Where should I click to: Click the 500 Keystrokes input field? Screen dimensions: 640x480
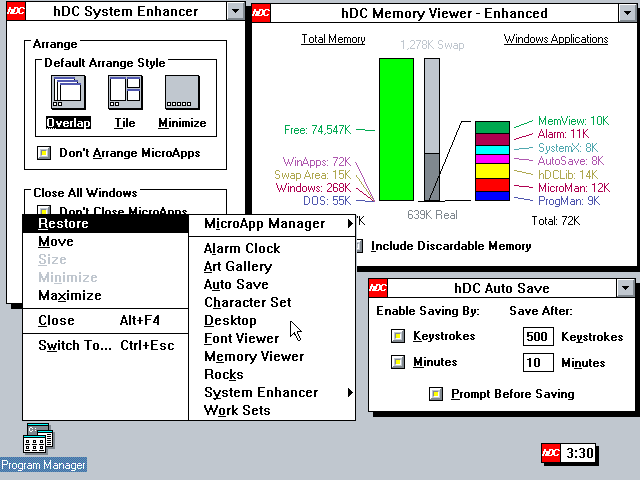(x=538, y=337)
